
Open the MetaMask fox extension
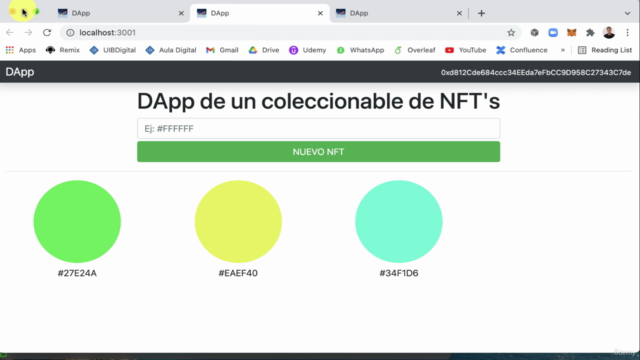pos(571,33)
